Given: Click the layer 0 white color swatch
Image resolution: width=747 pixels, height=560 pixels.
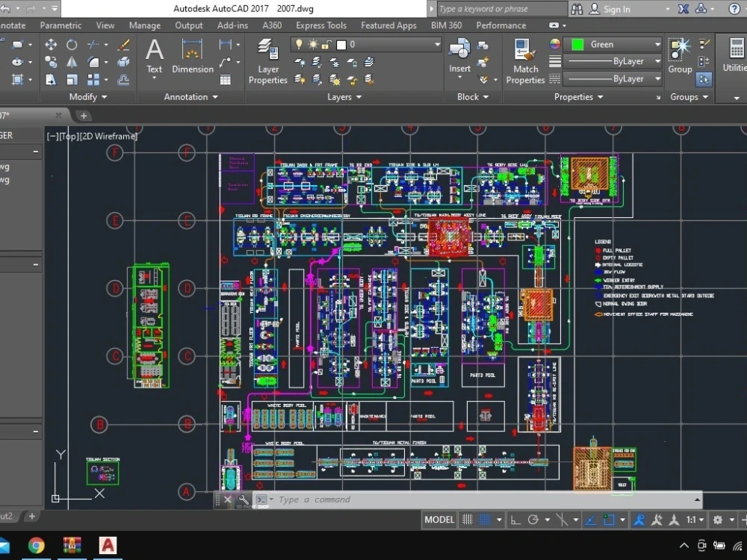Looking at the screenshot, I should click(x=341, y=45).
